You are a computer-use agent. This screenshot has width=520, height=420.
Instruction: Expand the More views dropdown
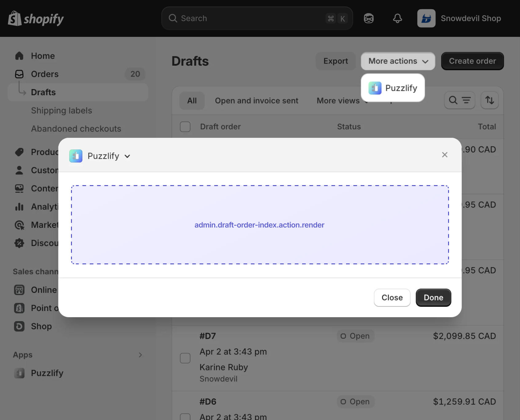pos(342,101)
